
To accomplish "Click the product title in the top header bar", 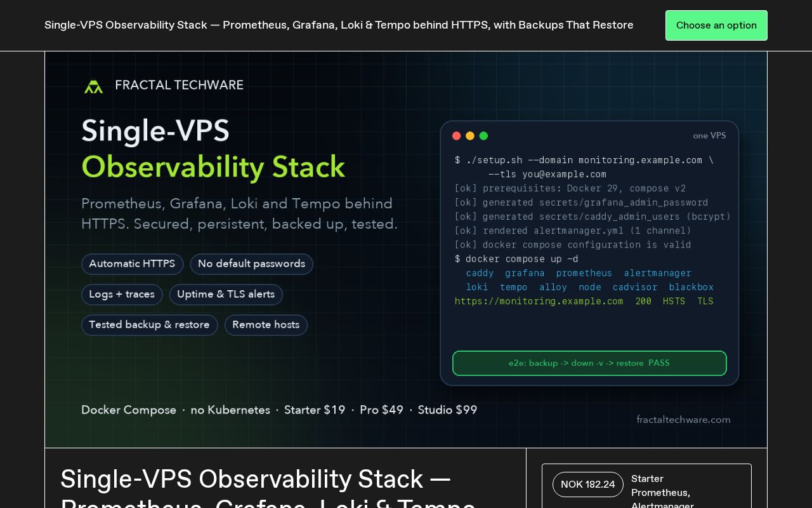I will pyautogui.click(x=339, y=25).
